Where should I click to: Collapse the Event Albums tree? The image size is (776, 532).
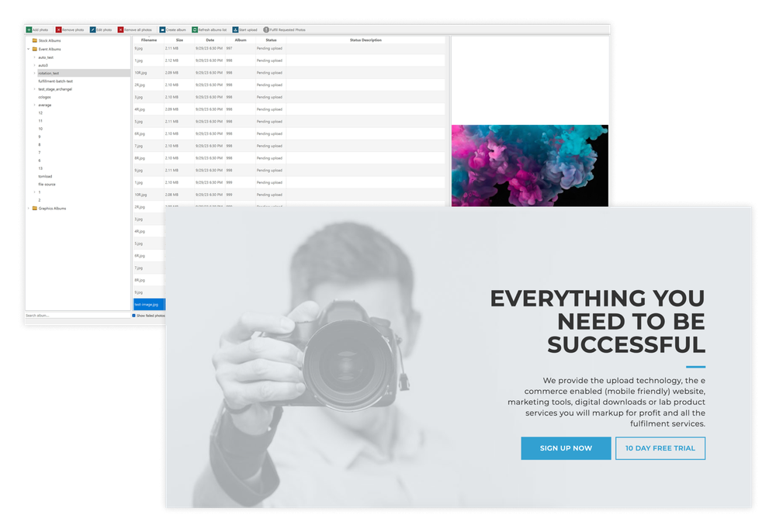click(x=27, y=49)
